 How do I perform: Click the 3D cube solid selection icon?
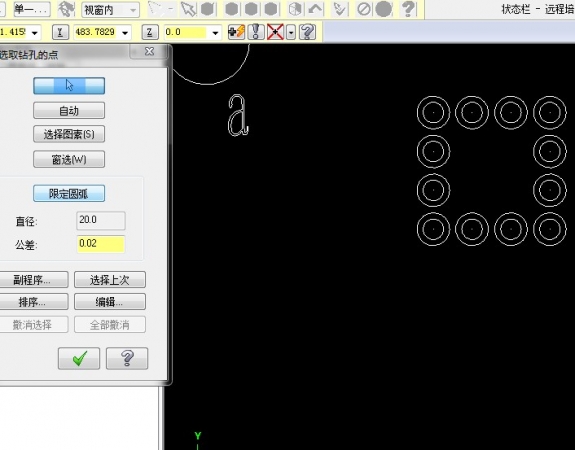pyautogui.click(x=295, y=9)
